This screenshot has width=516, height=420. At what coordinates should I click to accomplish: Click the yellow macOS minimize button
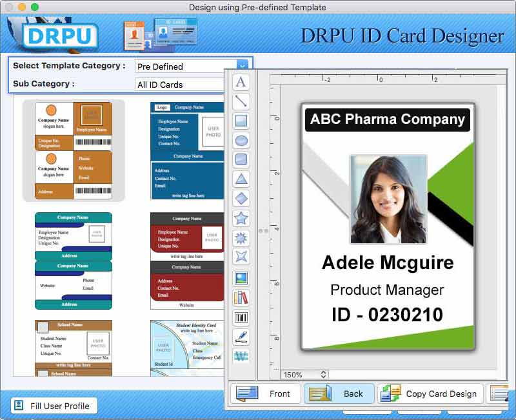(22, 7)
